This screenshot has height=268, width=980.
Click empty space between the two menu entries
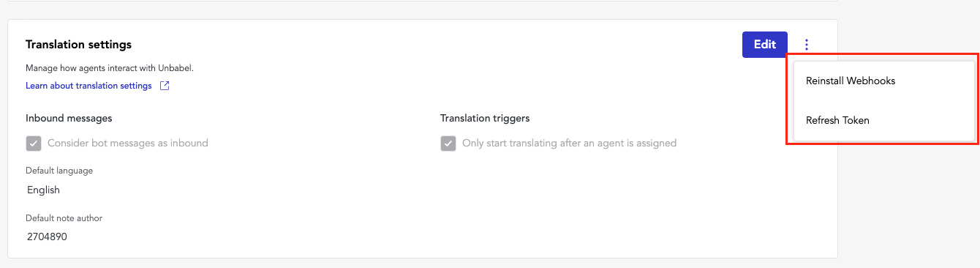(x=883, y=101)
